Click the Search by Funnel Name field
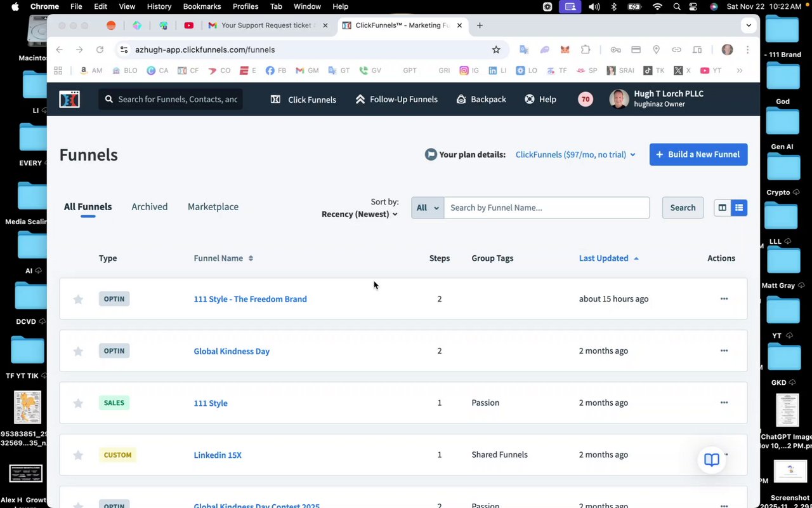Image resolution: width=812 pixels, height=508 pixels. click(546, 208)
